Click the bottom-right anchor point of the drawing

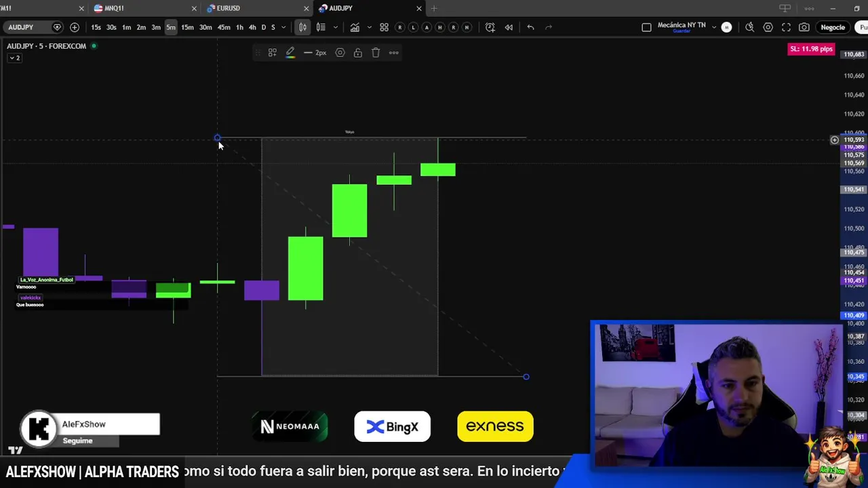(x=526, y=376)
